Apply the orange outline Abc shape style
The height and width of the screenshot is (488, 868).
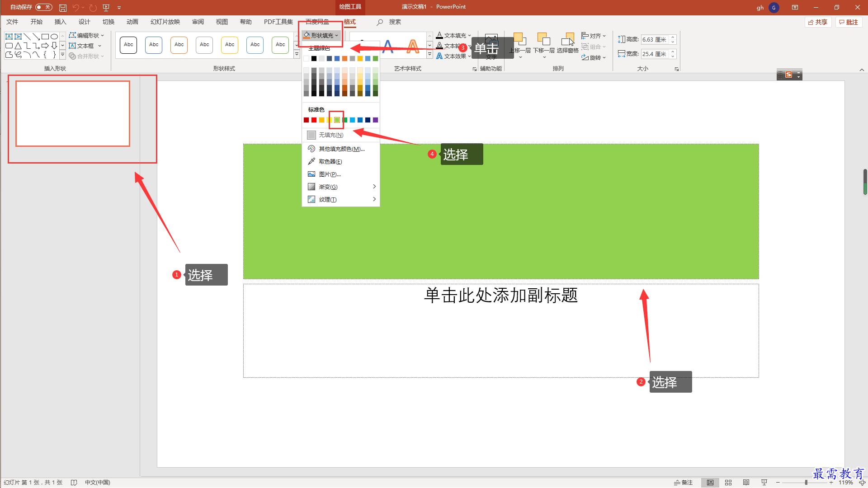point(179,45)
